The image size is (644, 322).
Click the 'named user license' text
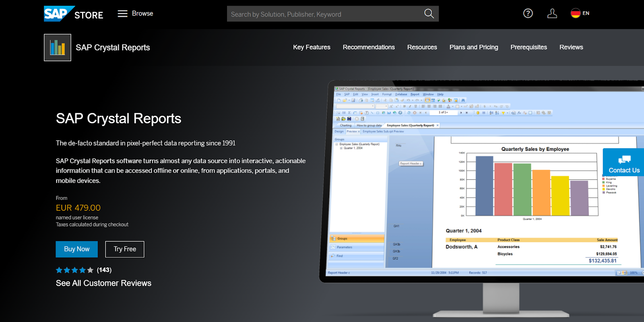click(x=77, y=218)
